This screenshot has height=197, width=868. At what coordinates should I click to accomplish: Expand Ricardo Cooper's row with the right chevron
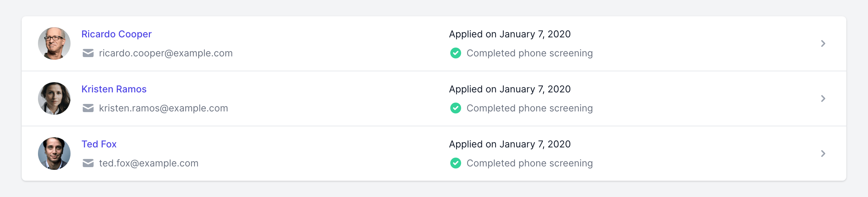click(823, 43)
